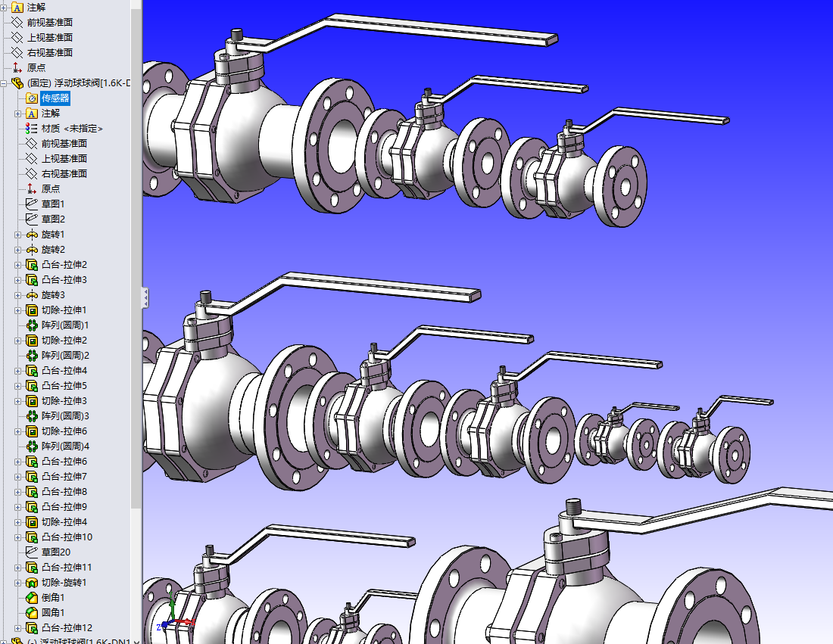Select the 草图1 sketch icon

point(32,204)
